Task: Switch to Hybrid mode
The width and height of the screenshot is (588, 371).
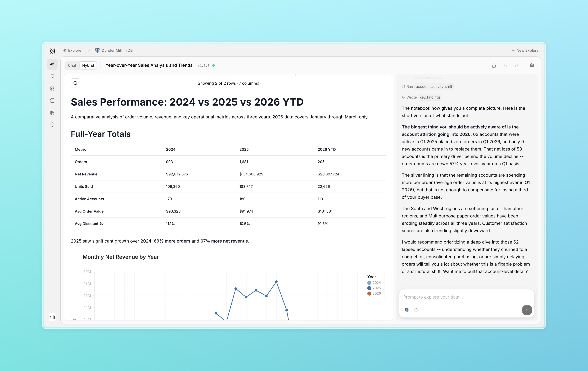Action: [x=88, y=65]
